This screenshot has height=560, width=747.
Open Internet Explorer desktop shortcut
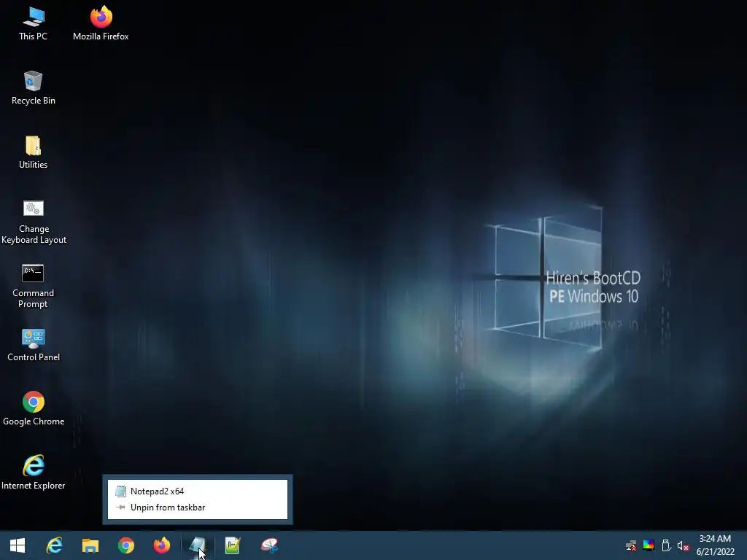pyautogui.click(x=34, y=472)
